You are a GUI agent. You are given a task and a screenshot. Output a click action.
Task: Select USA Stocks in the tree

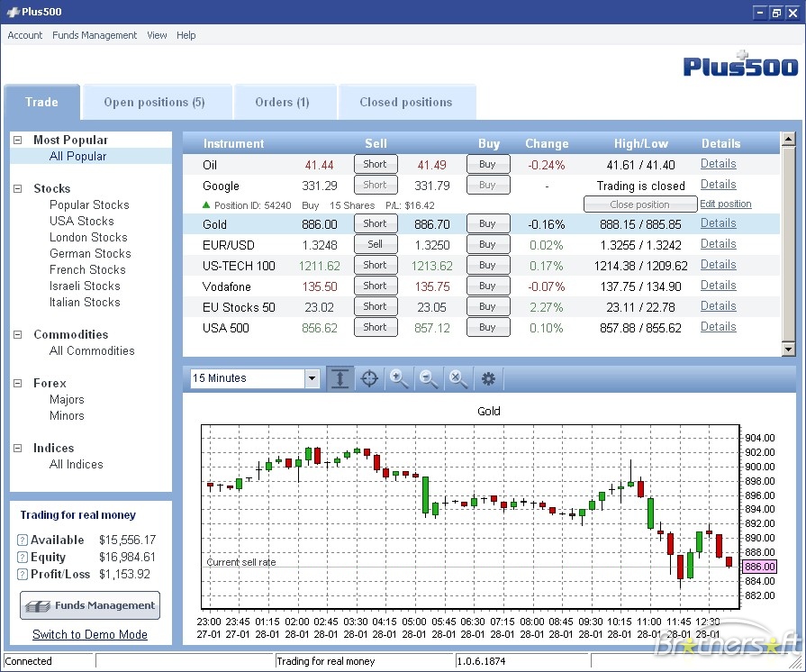[82, 221]
